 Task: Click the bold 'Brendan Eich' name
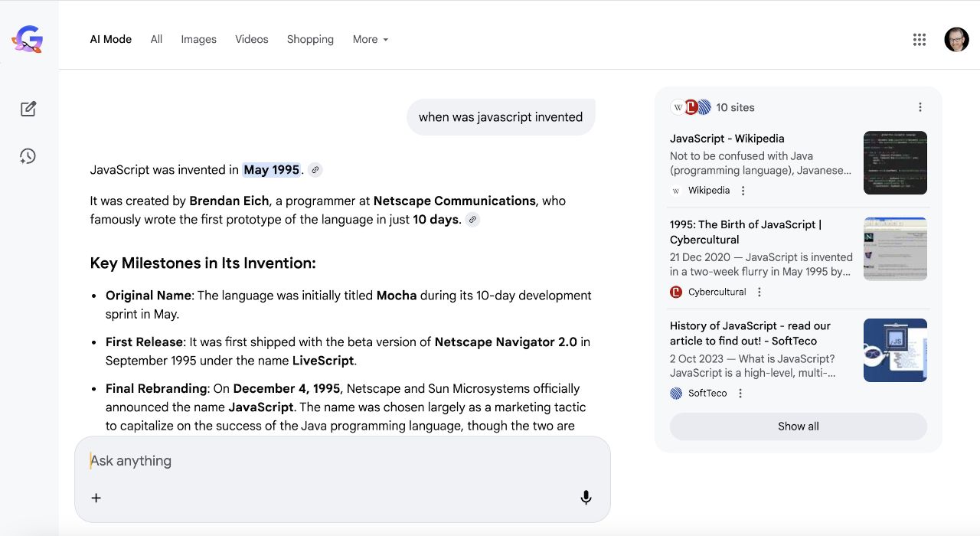pos(229,201)
